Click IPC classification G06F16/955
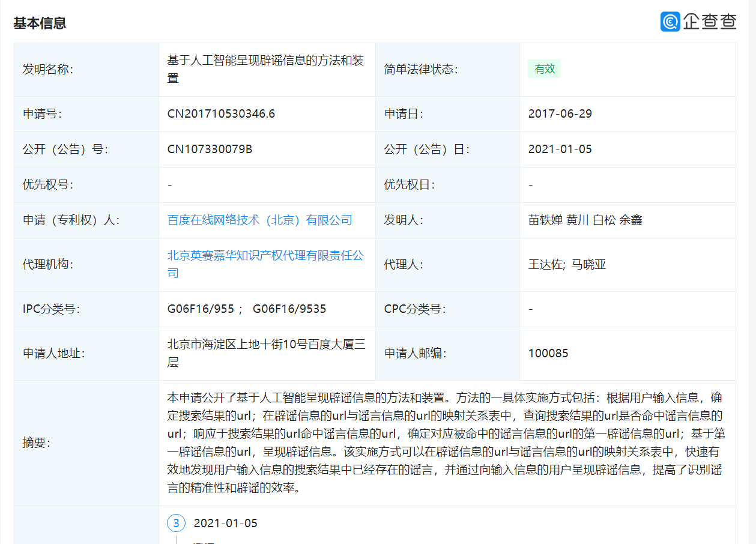Screen dimensions: 756x544 point(201,309)
